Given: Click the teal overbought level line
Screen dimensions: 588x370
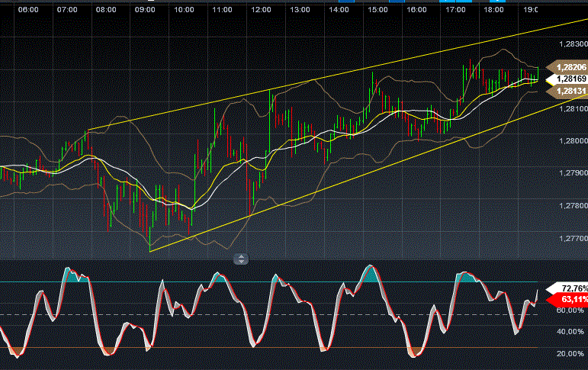Looking at the screenshot, I should (268, 282).
